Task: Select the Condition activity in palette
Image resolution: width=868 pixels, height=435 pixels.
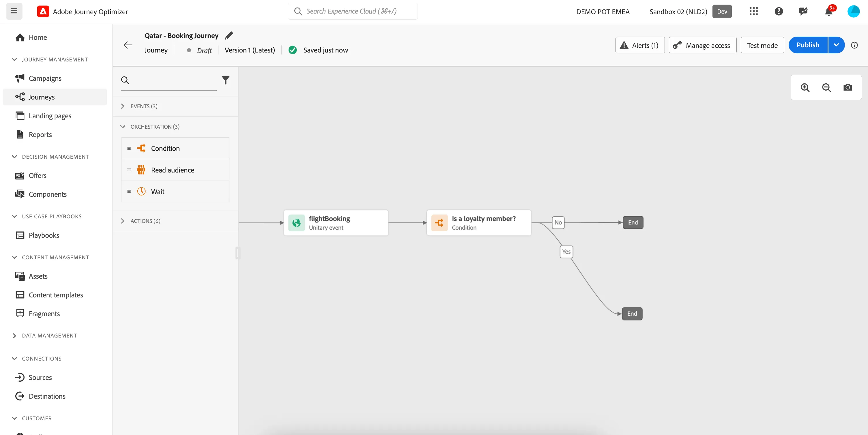Action: click(175, 148)
